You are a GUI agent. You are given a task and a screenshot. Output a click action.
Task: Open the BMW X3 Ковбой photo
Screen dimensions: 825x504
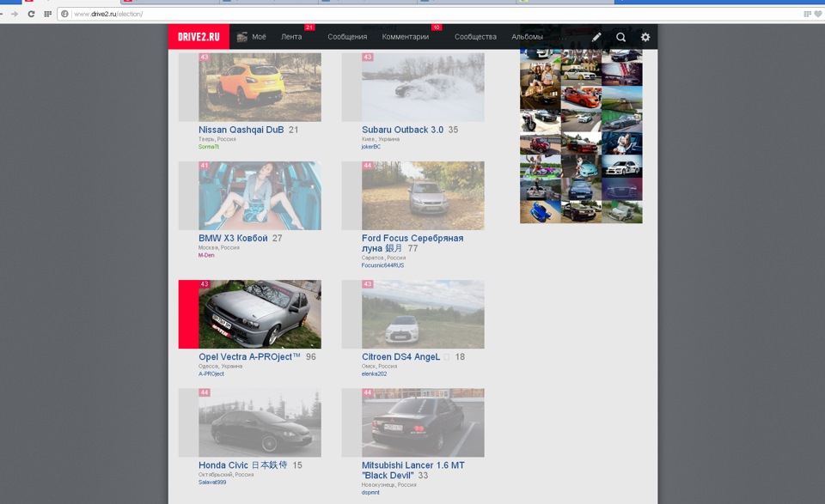260,196
